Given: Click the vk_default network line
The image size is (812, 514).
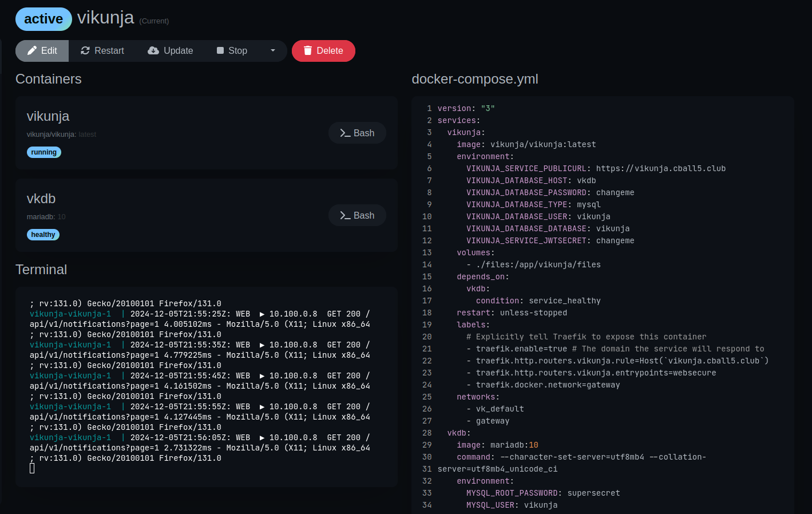Looking at the screenshot, I should 495,409.
